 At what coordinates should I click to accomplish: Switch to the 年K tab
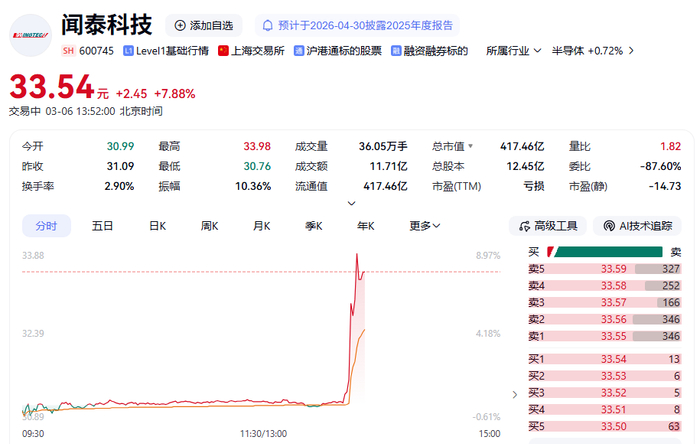[366, 226]
